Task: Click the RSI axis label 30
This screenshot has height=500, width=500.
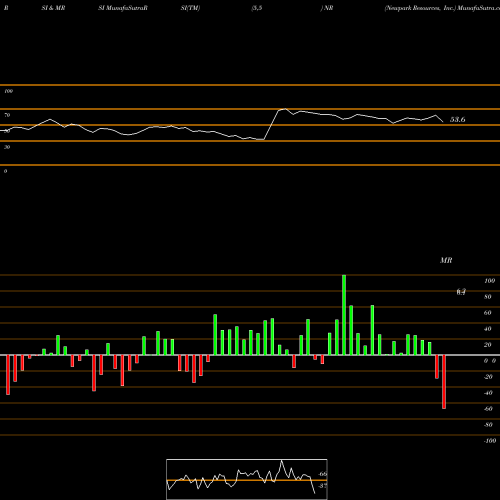Action: [x=7, y=147]
